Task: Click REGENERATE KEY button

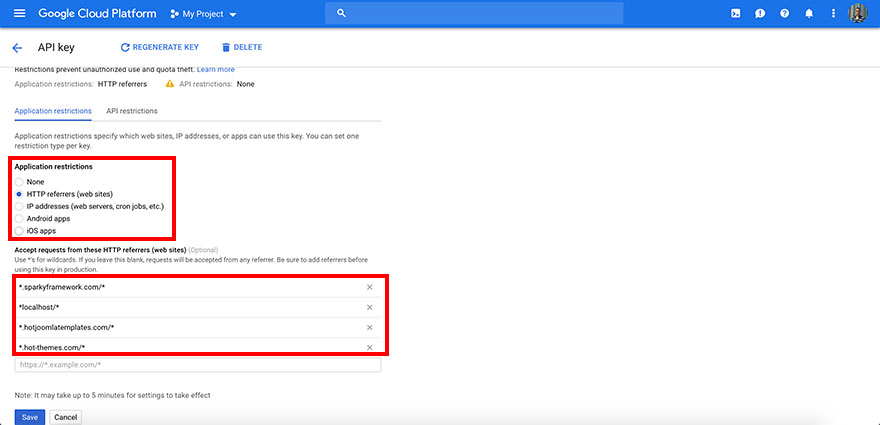Action: click(x=159, y=47)
